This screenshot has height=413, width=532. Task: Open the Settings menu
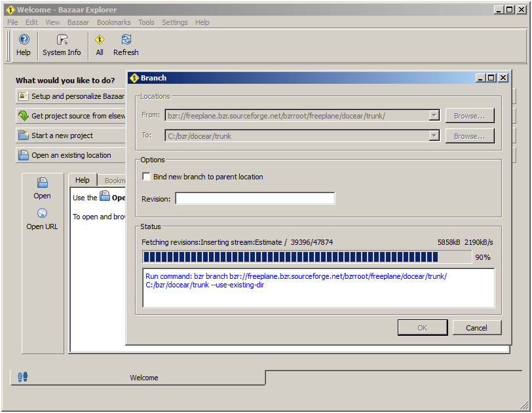[175, 22]
